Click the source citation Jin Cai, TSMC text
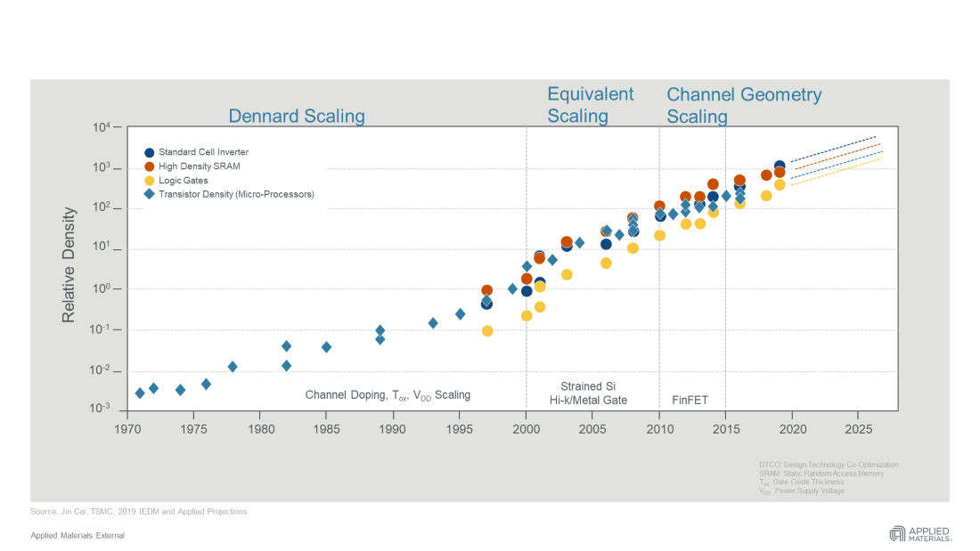The width and height of the screenshot is (980, 551). pyautogui.click(x=138, y=512)
